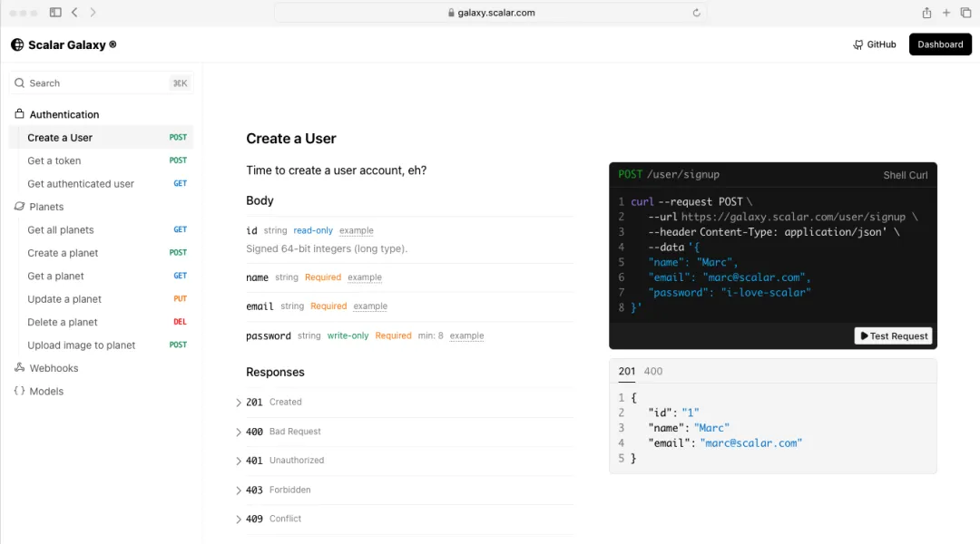Select Get a token in the sidebar
This screenshot has height=544, width=980.
click(54, 160)
